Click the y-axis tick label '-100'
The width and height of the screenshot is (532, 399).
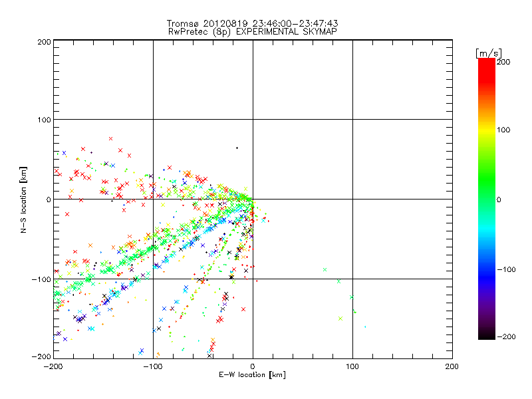click(x=41, y=279)
